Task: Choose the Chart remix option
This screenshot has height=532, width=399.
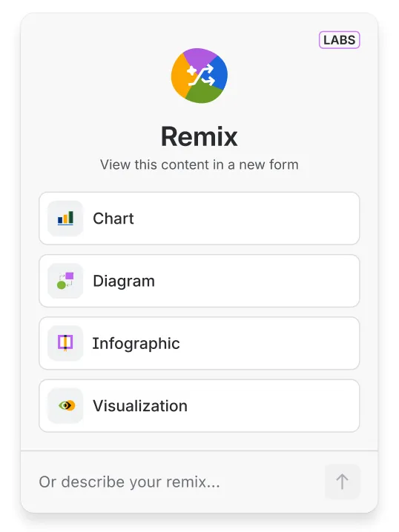Action: coord(199,218)
